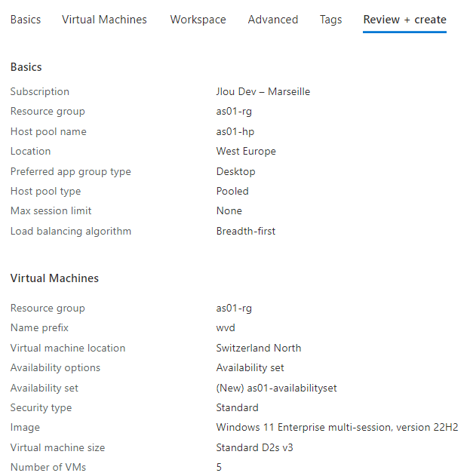Click the Breadth-first load balancing value
470x476 pixels.
(x=246, y=232)
